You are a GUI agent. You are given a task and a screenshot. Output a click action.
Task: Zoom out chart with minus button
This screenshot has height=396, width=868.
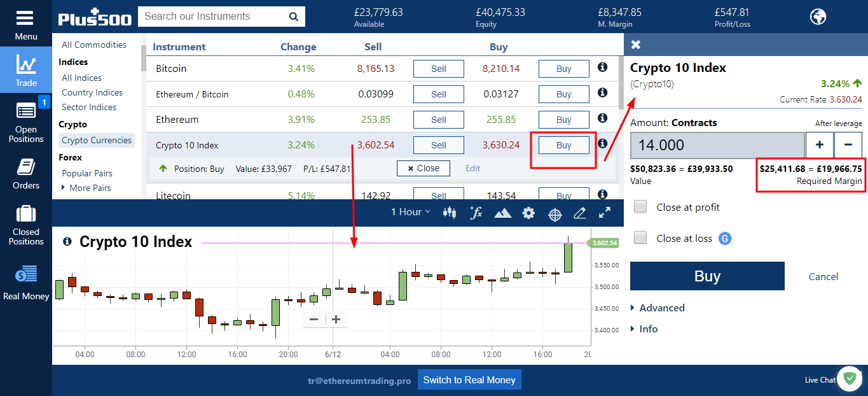click(313, 320)
